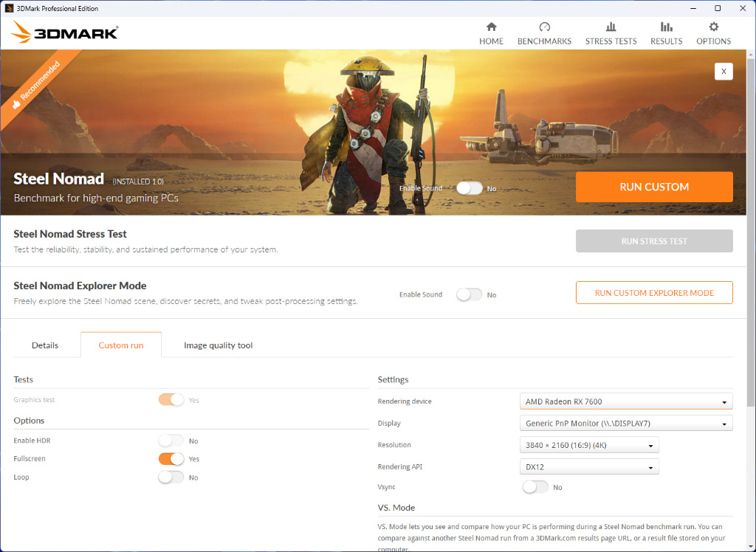Open the Display monitor dropdown
Viewport: 756px width, 552px height.
[626, 423]
